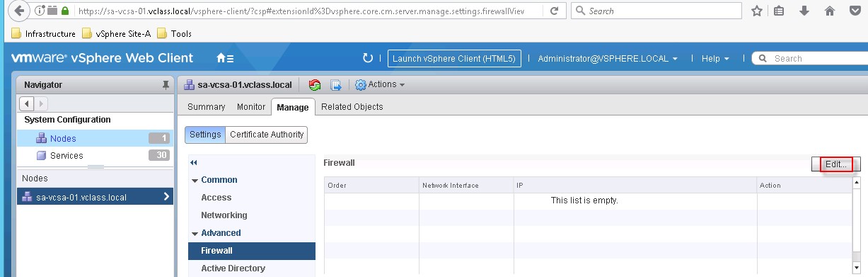View secure connection padlock details
Viewport: 868px width, 277px height.
pyautogui.click(x=65, y=11)
